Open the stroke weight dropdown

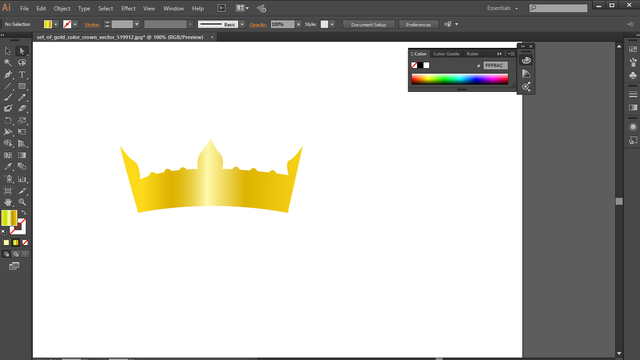coord(137,24)
